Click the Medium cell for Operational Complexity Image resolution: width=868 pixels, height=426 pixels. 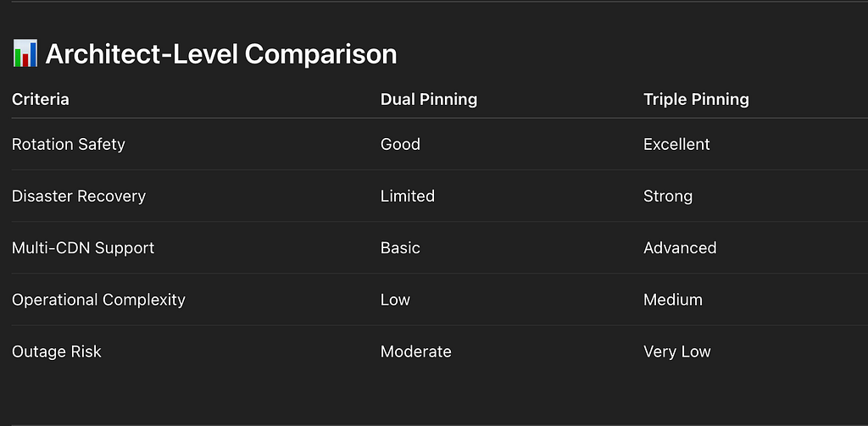click(672, 300)
